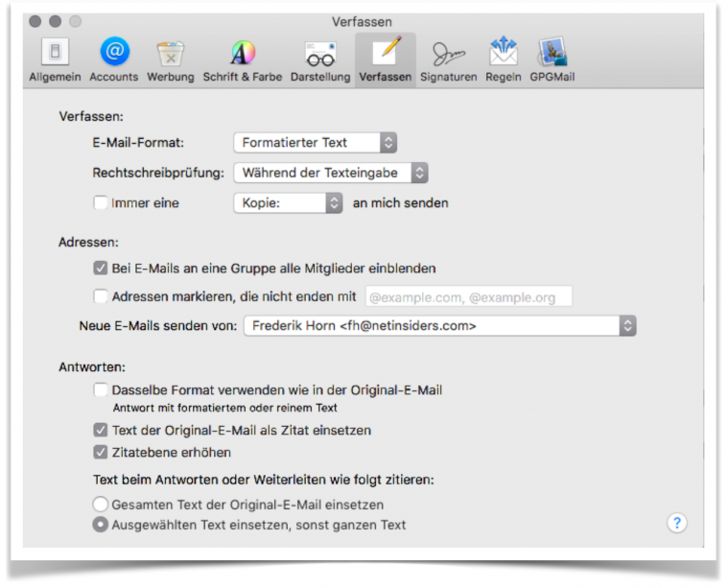The image size is (728, 588).
Task: Open the Accounts preferences pane
Action: (114, 59)
